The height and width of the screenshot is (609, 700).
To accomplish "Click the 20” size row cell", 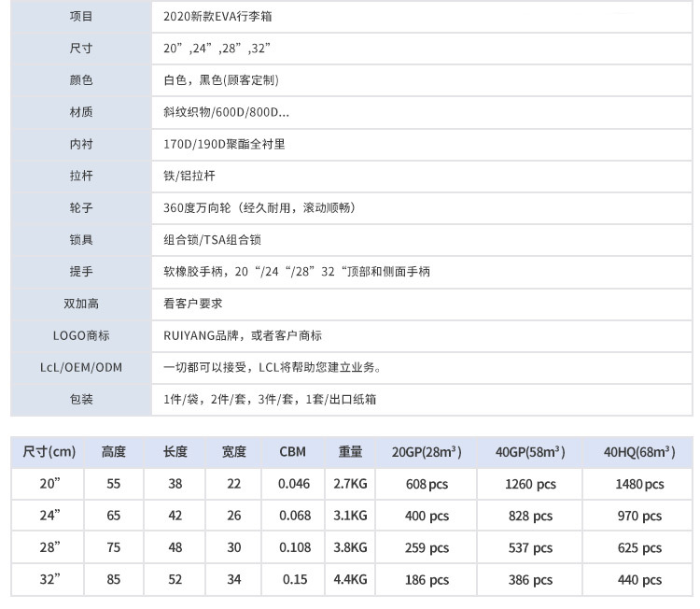I will (x=49, y=484).
